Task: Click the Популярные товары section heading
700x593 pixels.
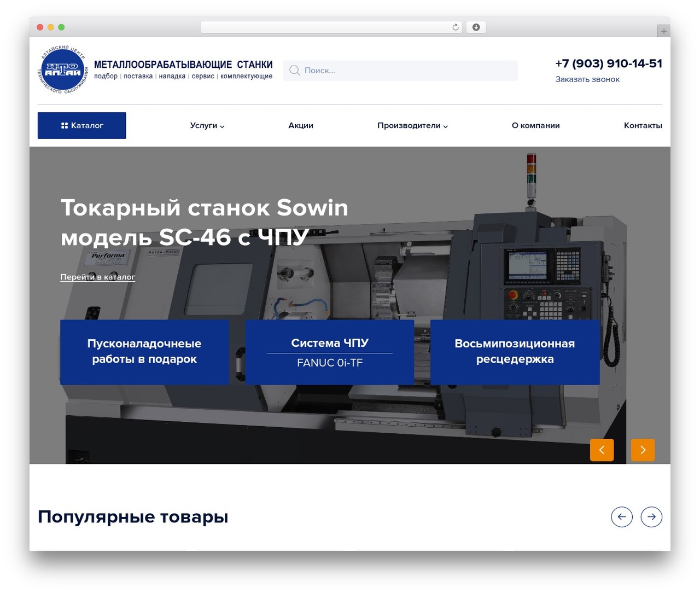Action: [x=133, y=516]
